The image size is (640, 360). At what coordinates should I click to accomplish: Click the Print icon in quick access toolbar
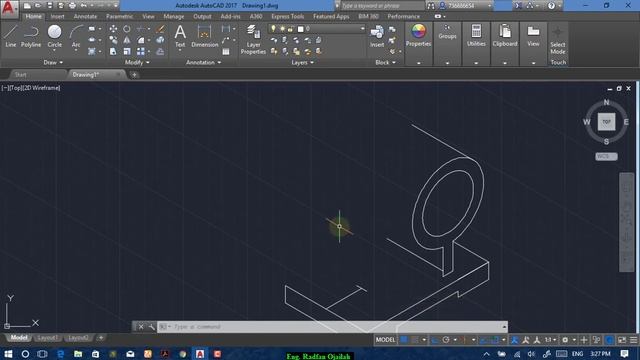72,6
